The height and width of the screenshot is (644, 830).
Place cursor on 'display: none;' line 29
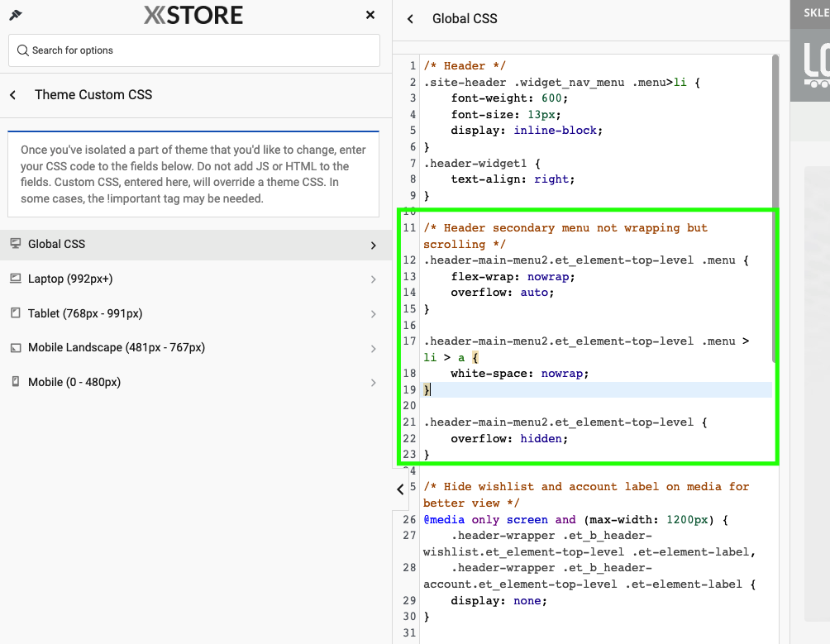point(498,601)
